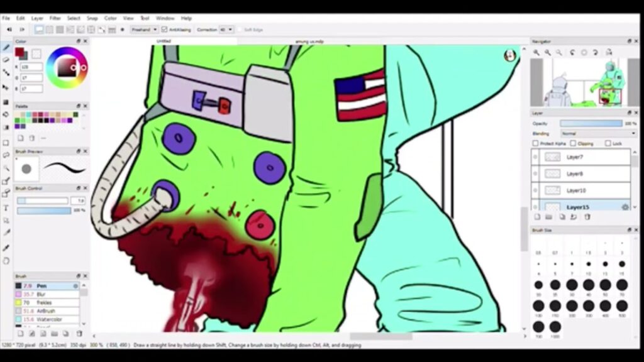The width and height of the screenshot is (644, 362).
Task: Float the Brush Size panel
Action: coord(629,230)
